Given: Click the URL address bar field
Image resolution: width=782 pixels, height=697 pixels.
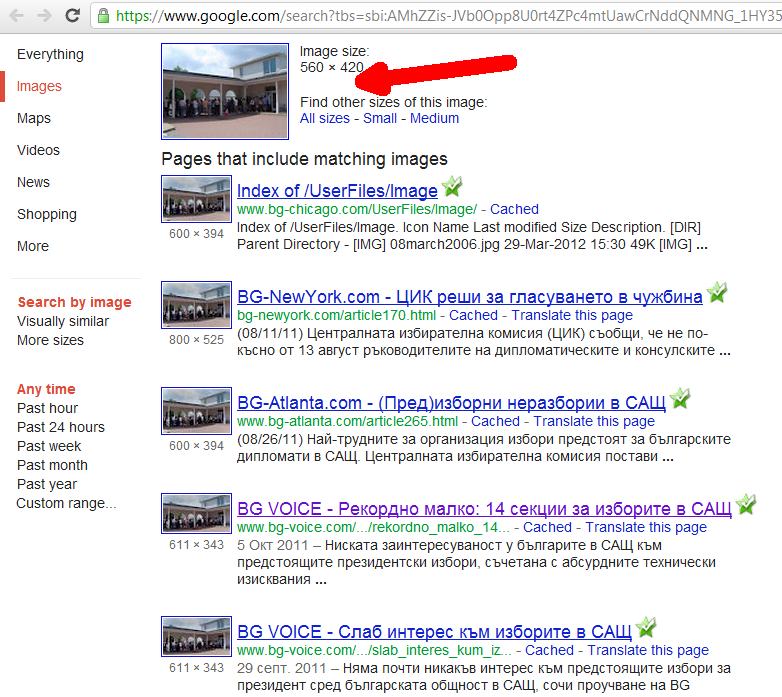Looking at the screenshot, I should [x=440, y=16].
